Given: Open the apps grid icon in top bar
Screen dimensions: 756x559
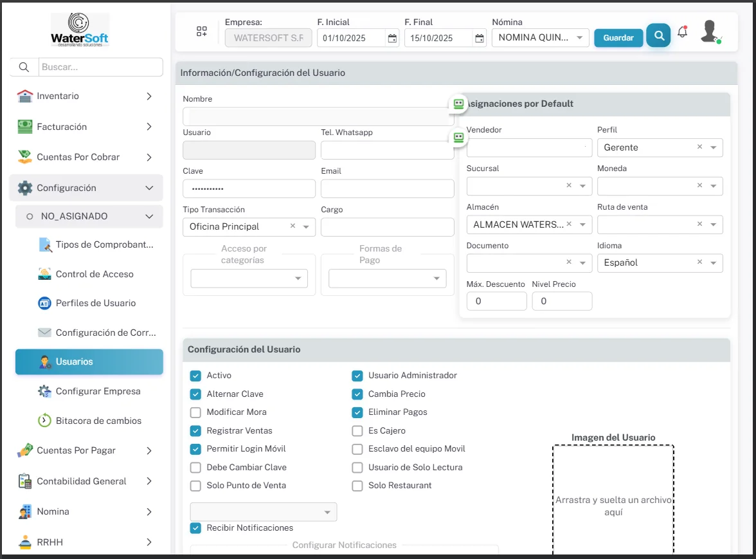Looking at the screenshot, I should 202,32.
